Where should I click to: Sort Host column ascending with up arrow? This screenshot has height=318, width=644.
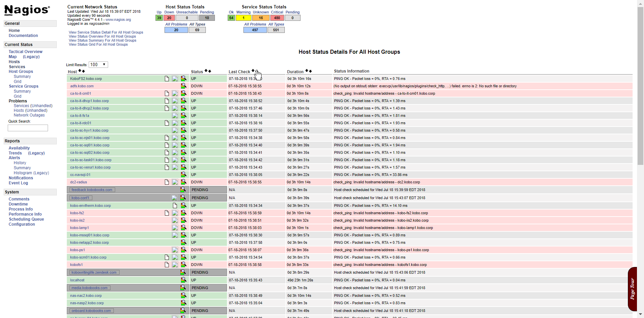[80, 71]
